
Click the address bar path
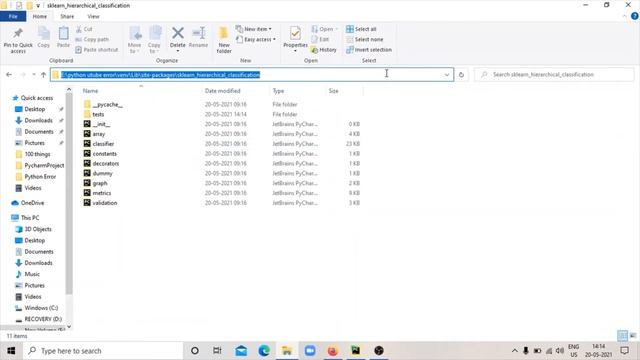(x=160, y=75)
